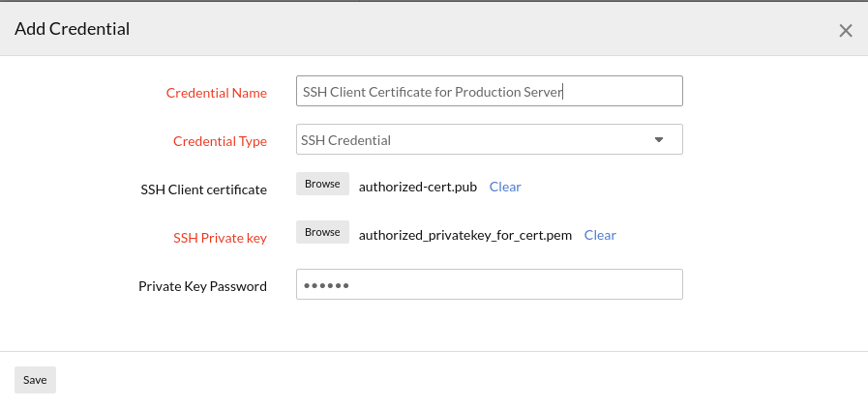Click the Credential Type dropdown arrow
The width and height of the screenshot is (868, 407).
pyautogui.click(x=659, y=140)
